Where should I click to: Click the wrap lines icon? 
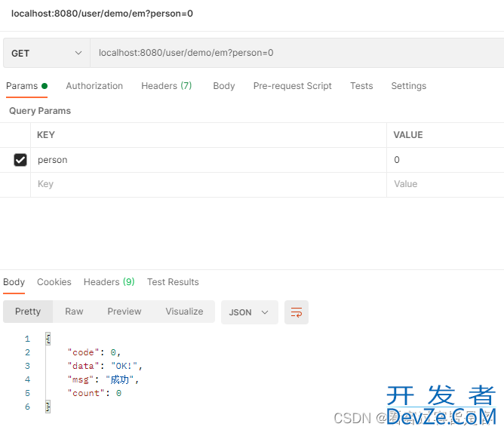tap(297, 312)
